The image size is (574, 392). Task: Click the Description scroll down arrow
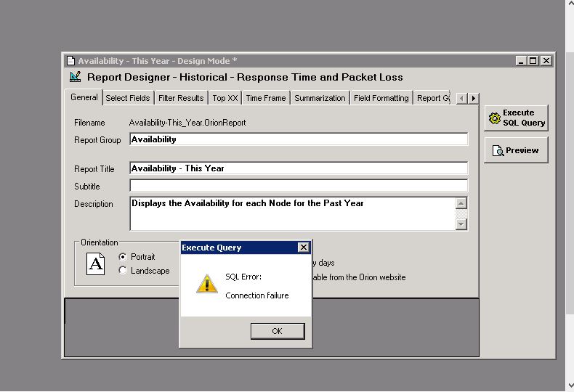(461, 224)
